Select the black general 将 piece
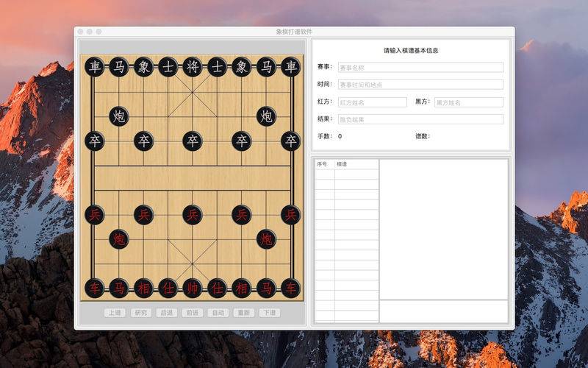Screen dimensions: 588x368 click(193, 67)
